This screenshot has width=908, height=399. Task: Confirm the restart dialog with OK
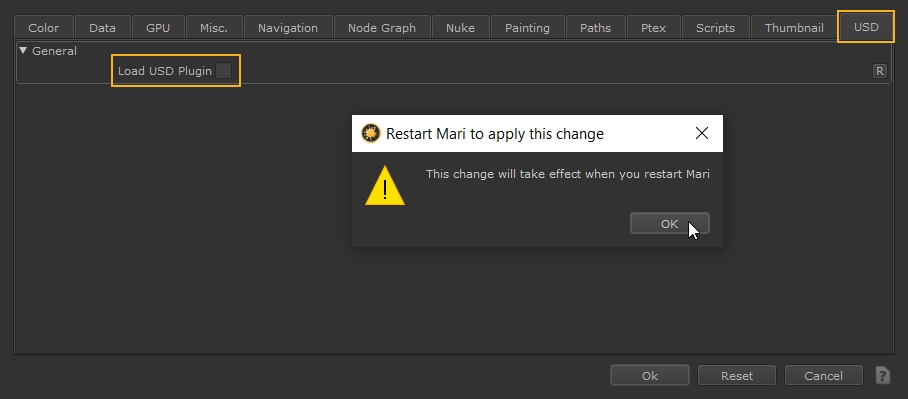click(669, 224)
